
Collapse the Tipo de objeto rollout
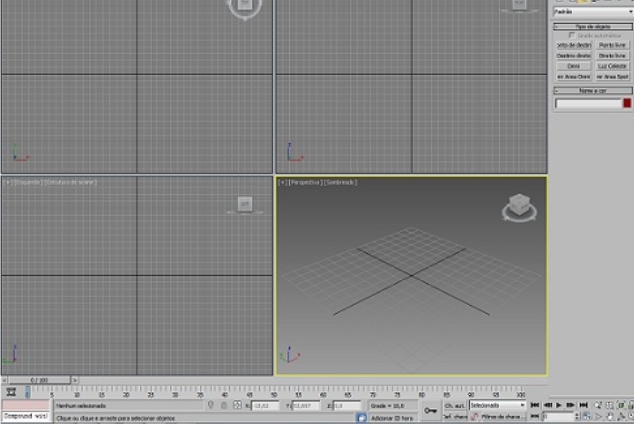pos(593,27)
